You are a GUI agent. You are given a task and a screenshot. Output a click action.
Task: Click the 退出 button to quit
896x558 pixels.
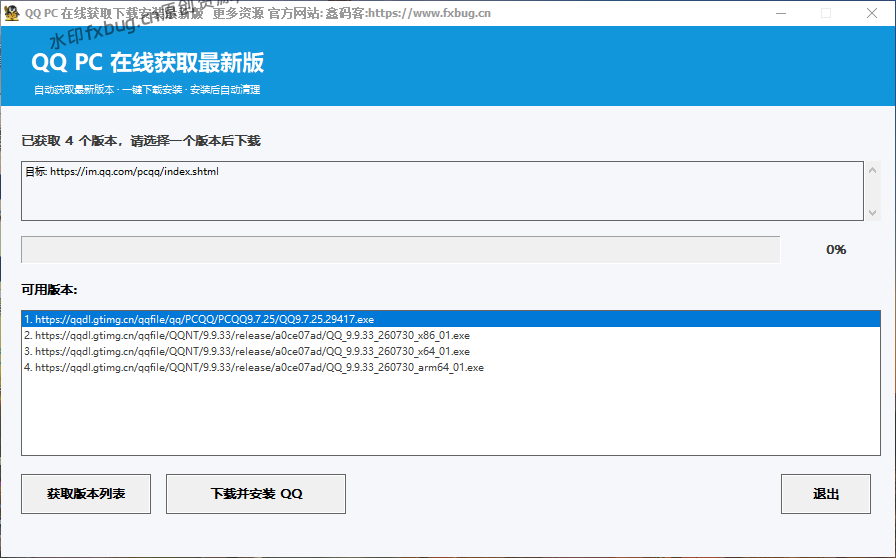click(x=826, y=494)
